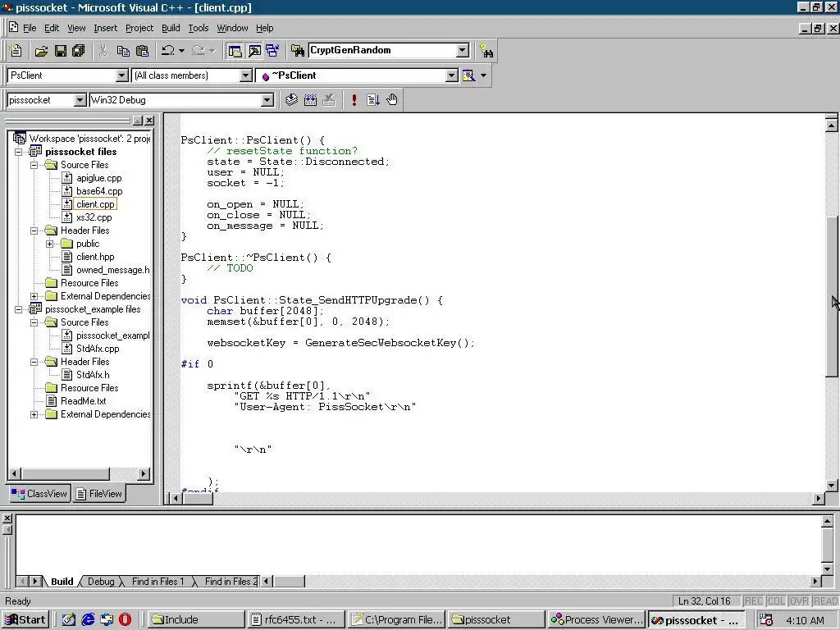Select the Build output tab
This screenshot has width=840, height=630.
[62, 582]
